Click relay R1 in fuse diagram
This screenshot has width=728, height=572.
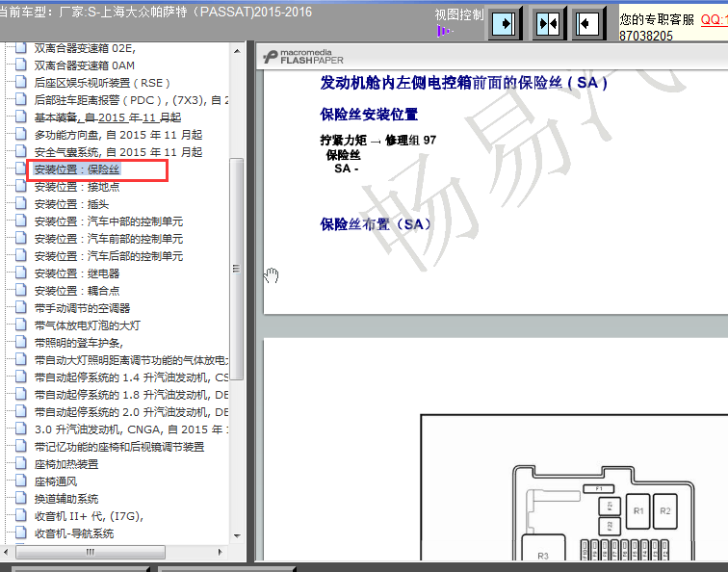tap(638, 511)
